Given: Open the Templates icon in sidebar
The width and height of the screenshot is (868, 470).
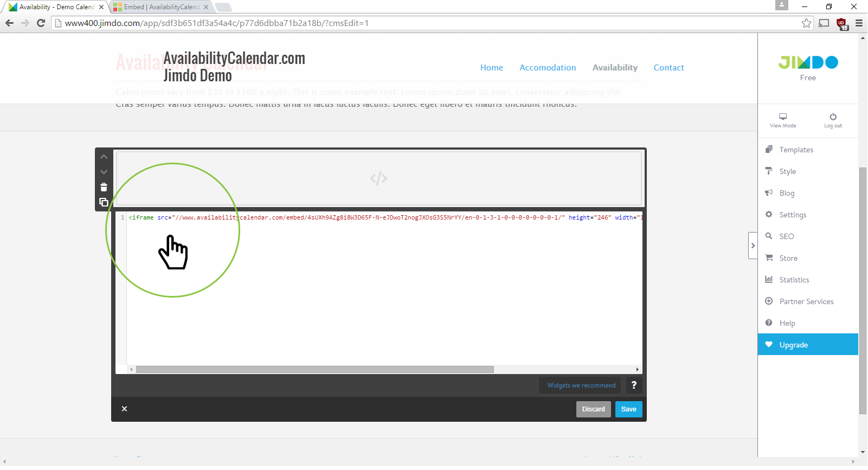Looking at the screenshot, I should [x=769, y=149].
